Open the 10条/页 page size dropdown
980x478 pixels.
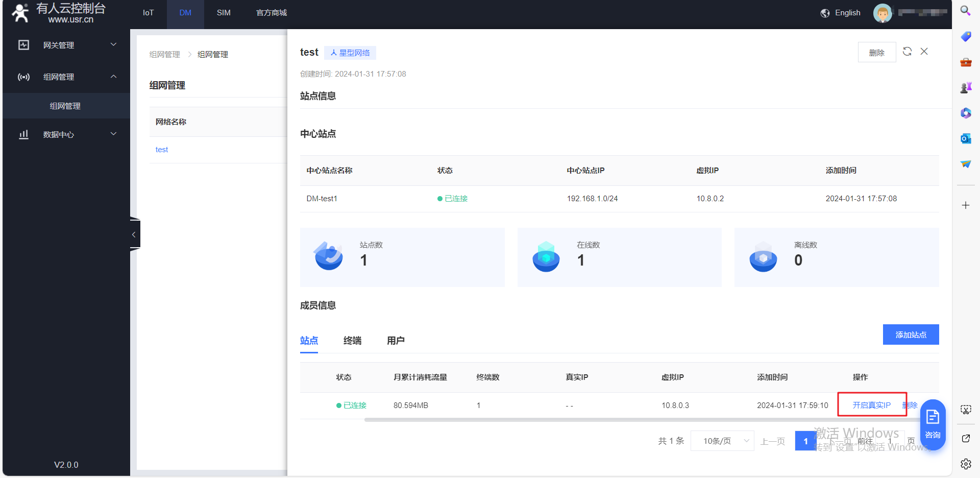click(722, 441)
